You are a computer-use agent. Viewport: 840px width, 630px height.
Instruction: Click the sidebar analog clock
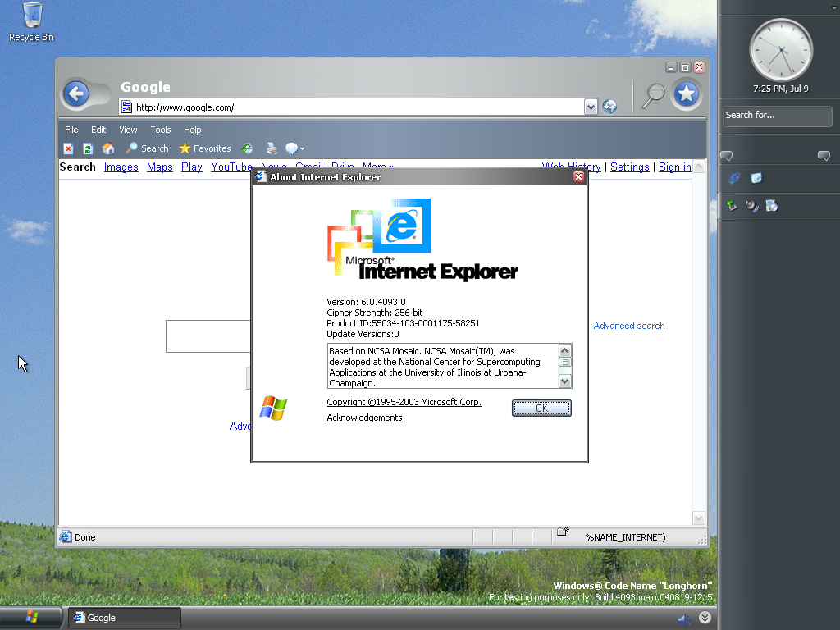click(x=781, y=50)
